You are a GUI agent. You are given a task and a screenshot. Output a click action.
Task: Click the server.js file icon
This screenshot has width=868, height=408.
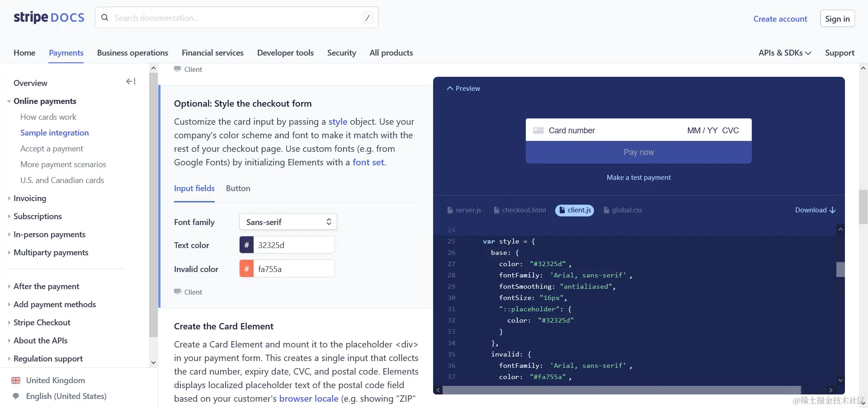click(450, 210)
